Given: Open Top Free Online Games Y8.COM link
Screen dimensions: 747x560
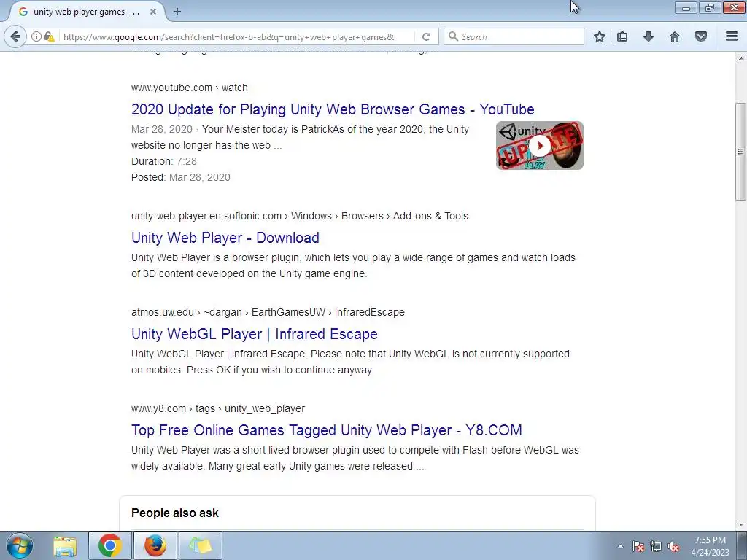Looking at the screenshot, I should click(326, 430).
